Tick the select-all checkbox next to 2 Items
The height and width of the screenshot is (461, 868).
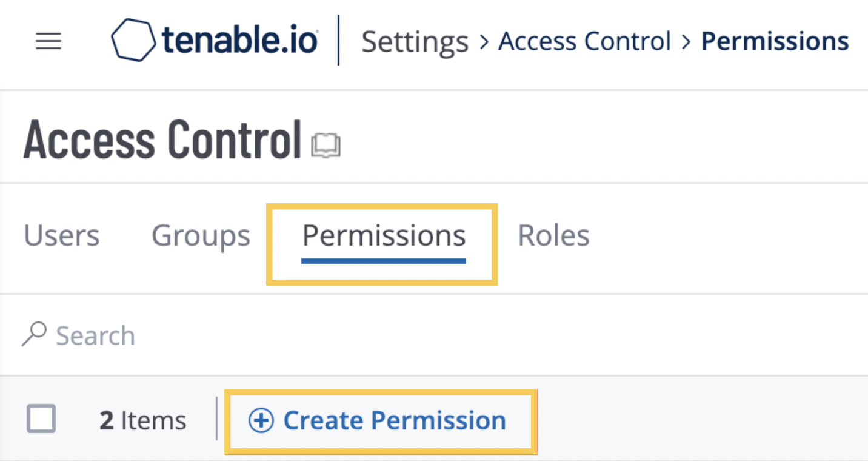(x=42, y=419)
